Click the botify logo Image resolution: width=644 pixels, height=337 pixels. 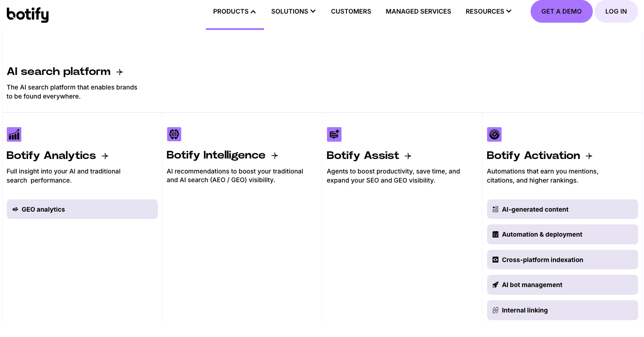click(28, 15)
